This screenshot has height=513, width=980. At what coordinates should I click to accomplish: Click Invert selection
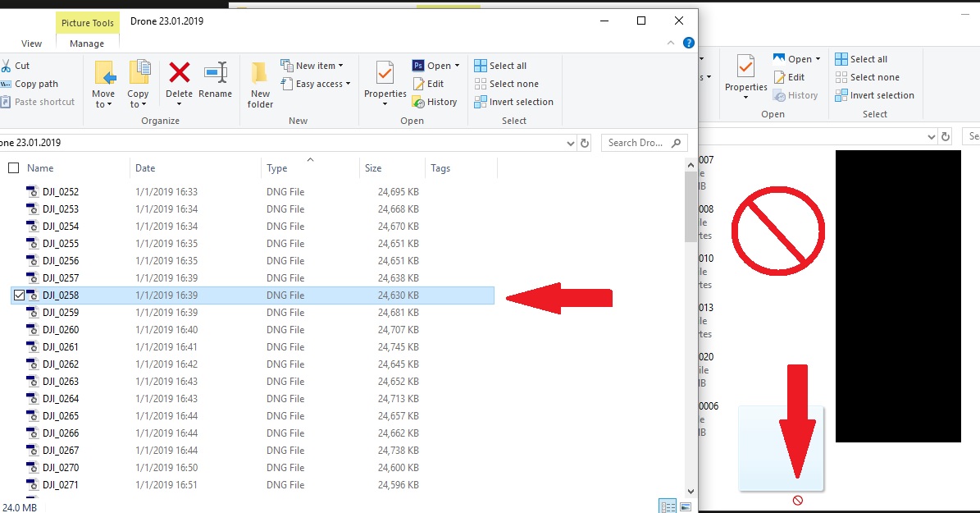coord(514,101)
